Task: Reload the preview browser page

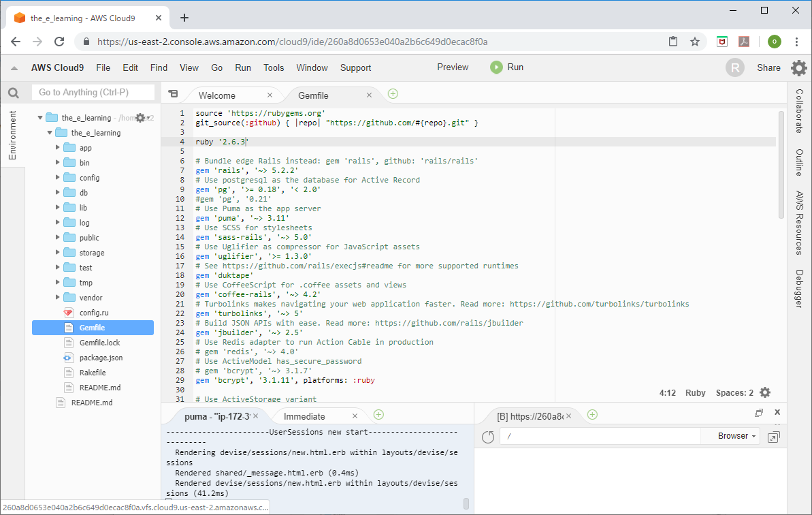Action: 488,437
